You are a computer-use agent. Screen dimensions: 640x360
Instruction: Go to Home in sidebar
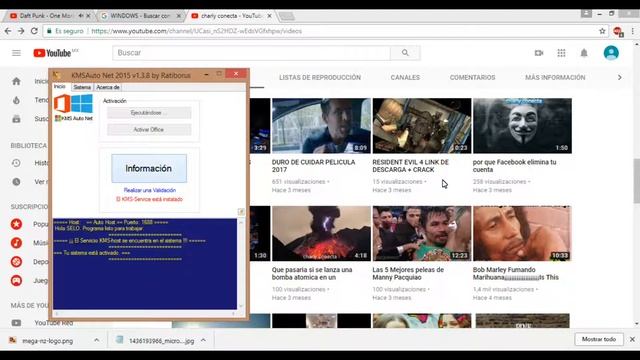pos(16,81)
